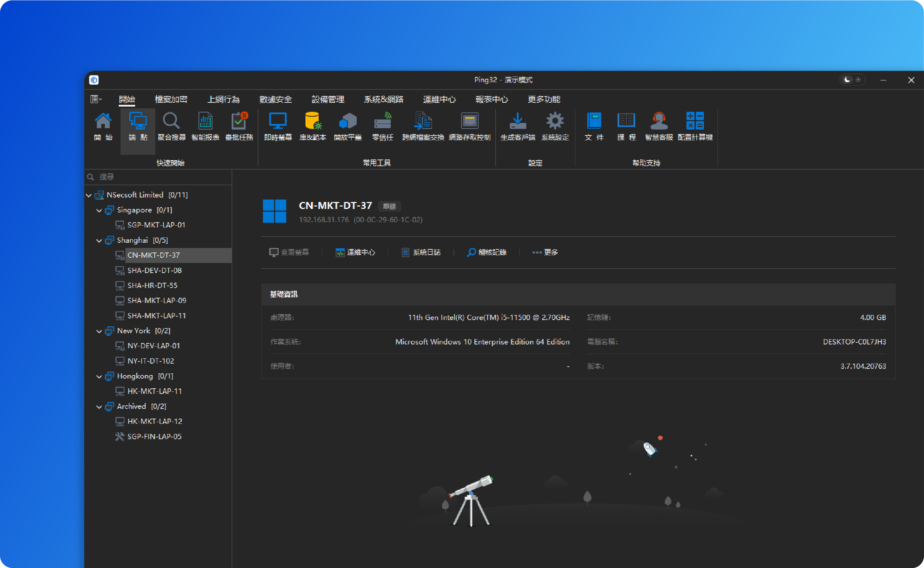Collapse the NSecsoft Limited root node
924x568 pixels.
coord(89,195)
